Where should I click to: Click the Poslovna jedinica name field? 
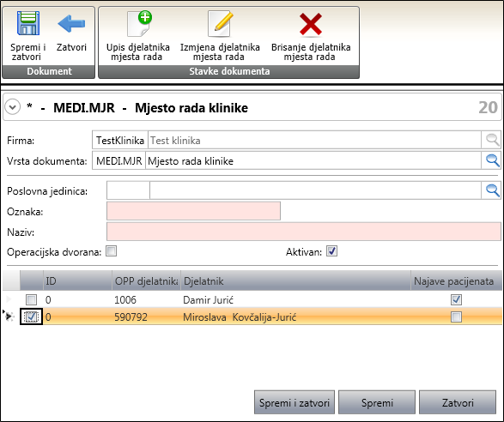coord(316,190)
